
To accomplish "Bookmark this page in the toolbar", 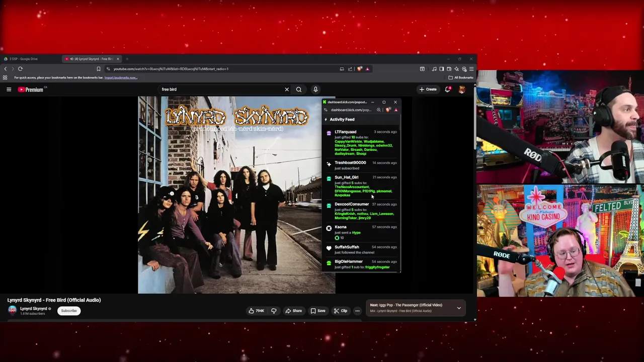I will click(99, 69).
